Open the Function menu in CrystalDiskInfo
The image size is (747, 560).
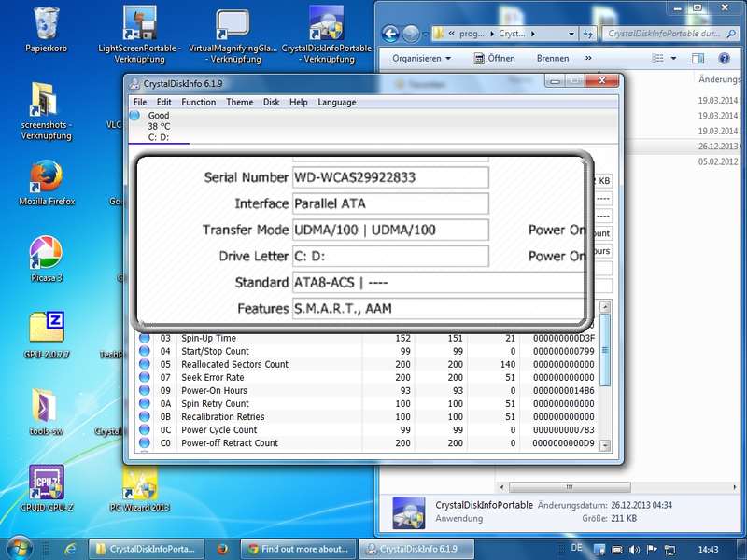click(x=198, y=102)
